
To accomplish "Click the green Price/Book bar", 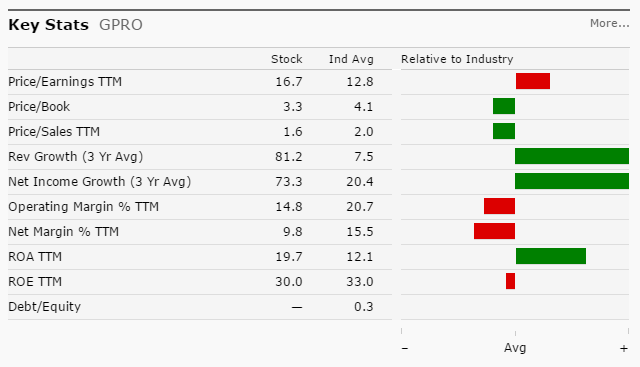I will pyautogui.click(x=504, y=106).
